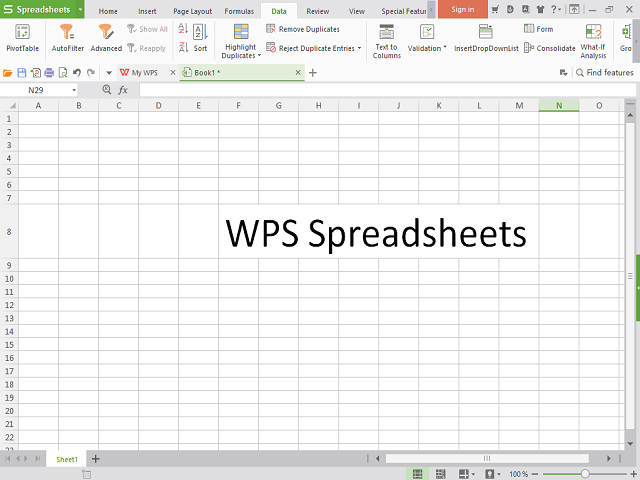Select column N header

pos(559,105)
